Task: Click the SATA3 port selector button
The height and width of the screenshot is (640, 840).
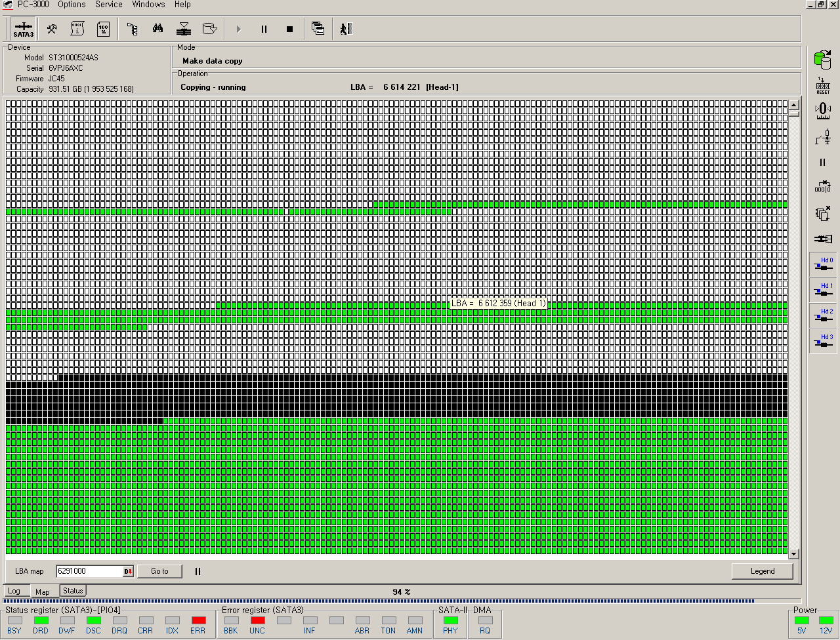Action: click(x=24, y=30)
